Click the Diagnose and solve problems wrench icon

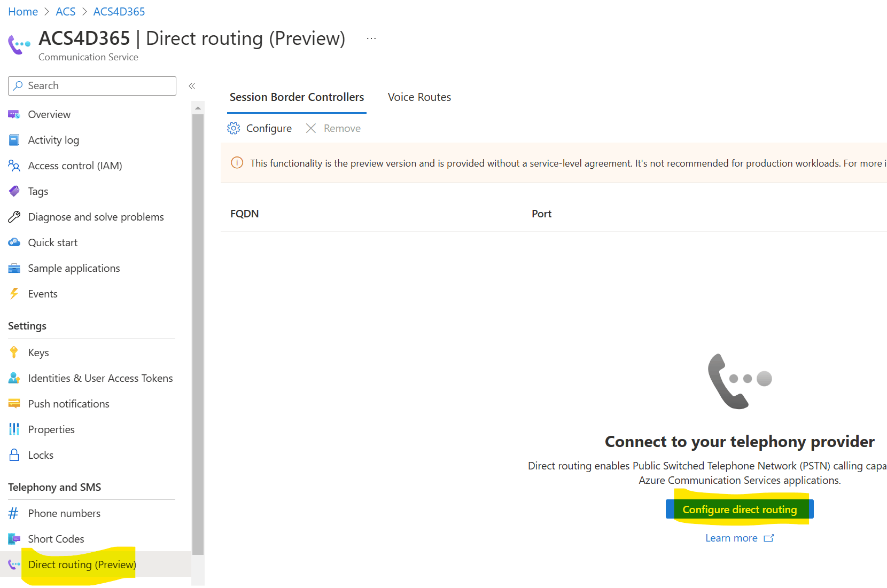click(14, 217)
